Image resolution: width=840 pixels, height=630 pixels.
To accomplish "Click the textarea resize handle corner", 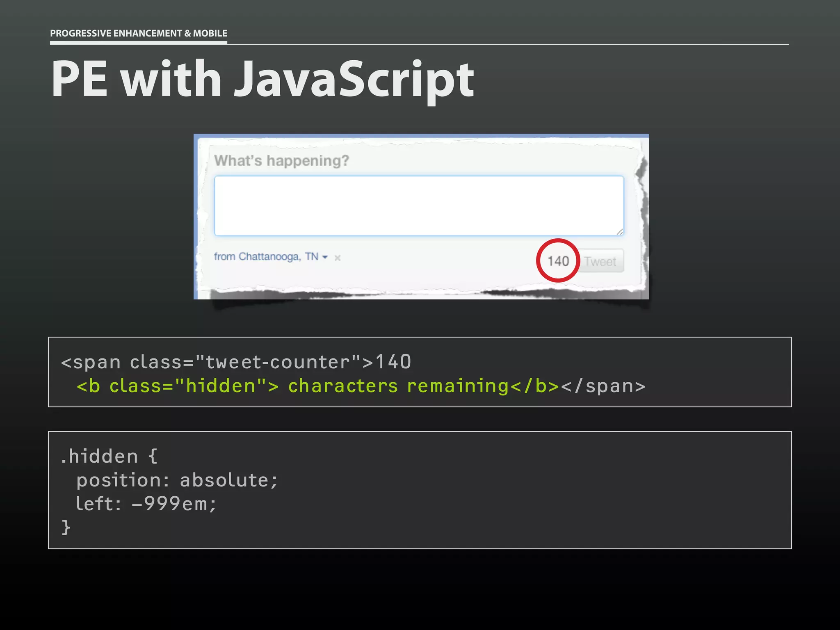I will (620, 232).
